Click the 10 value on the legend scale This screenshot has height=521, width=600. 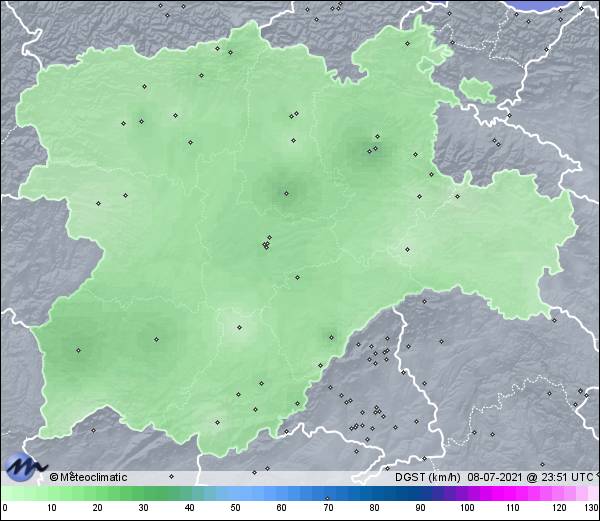click(52, 508)
